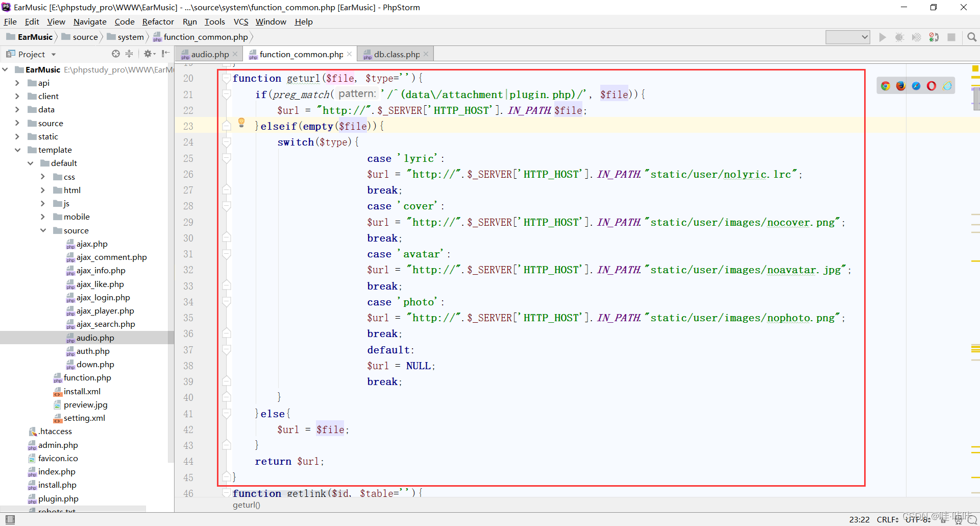
Task: Fold the geturl function at line 20
Action: [x=227, y=78]
